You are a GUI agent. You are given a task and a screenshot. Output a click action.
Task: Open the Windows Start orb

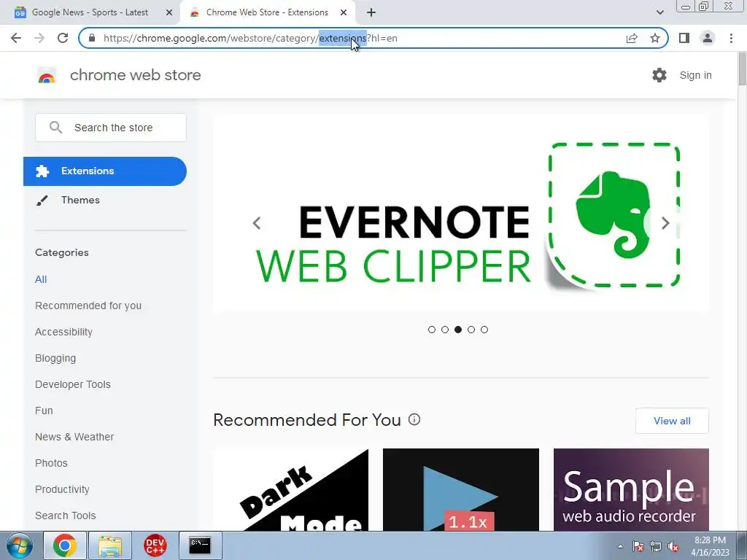(x=19, y=545)
